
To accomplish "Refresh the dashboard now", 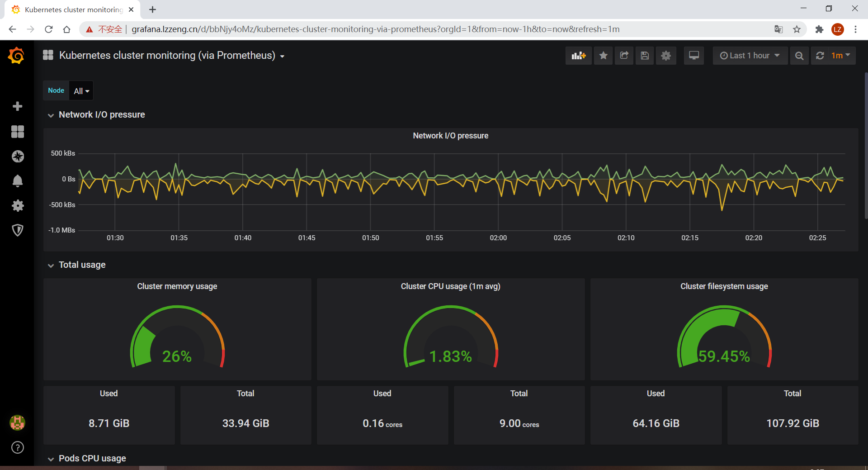I will pos(820,56).
